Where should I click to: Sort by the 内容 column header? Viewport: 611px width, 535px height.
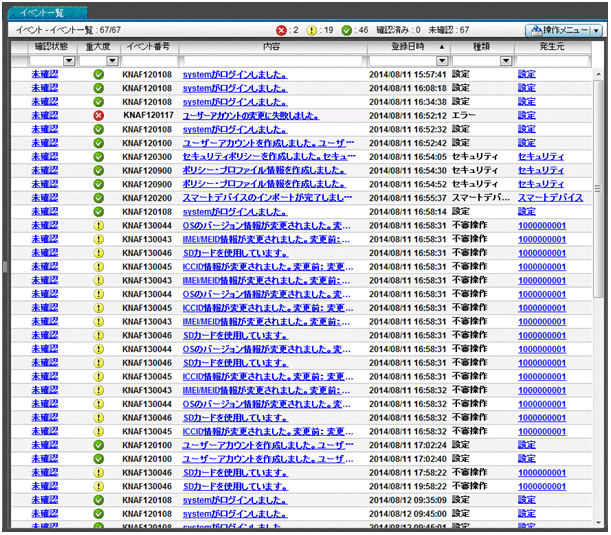tap(271, 47)
